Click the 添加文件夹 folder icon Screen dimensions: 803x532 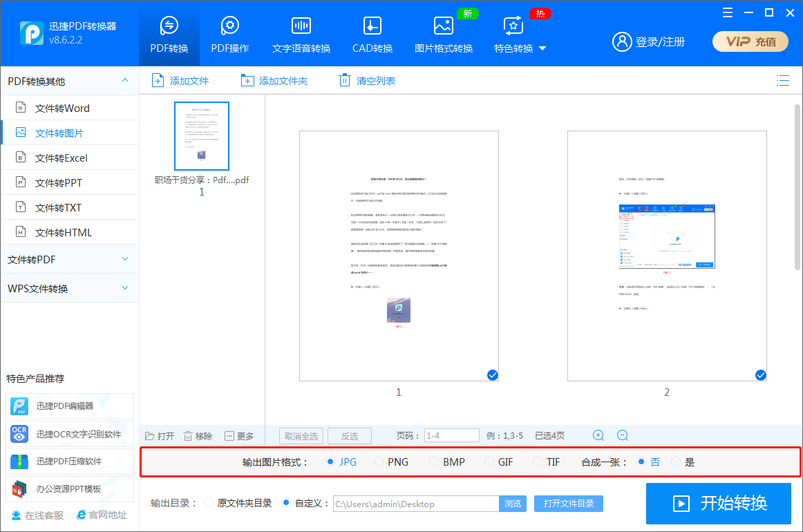pos(247,80)
